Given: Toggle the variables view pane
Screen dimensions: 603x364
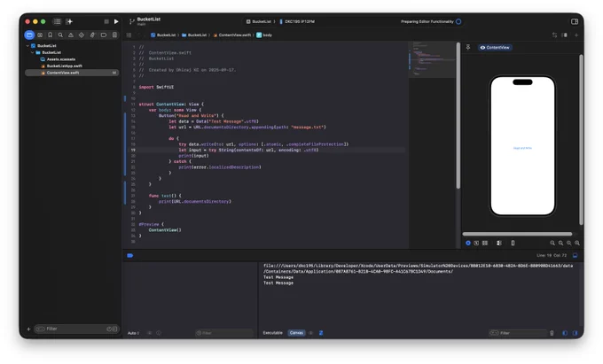Looking at the screenshot, I should (565, 333).
